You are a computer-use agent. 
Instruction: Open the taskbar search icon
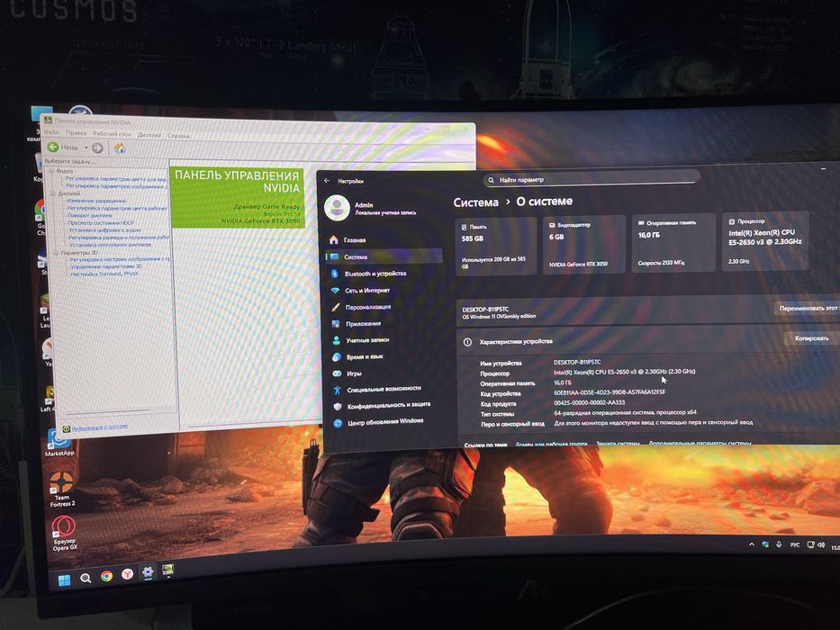86,579
